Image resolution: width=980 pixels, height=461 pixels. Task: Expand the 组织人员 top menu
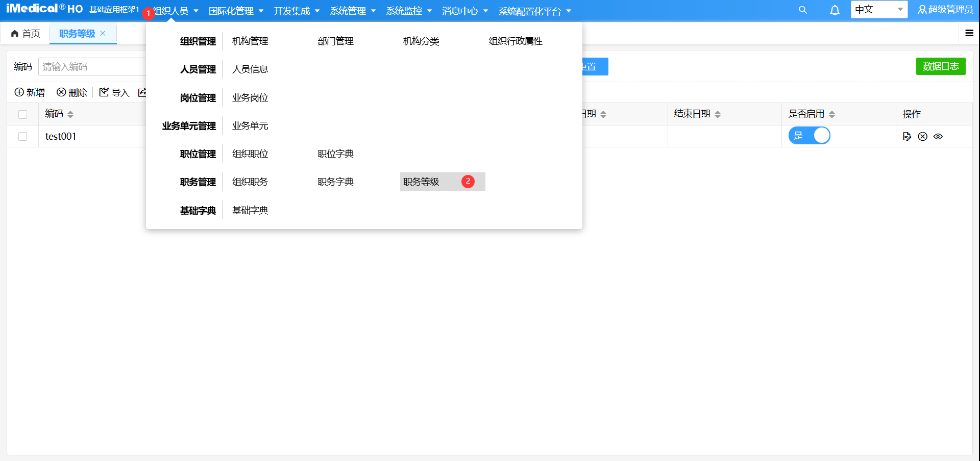point(175,11)
